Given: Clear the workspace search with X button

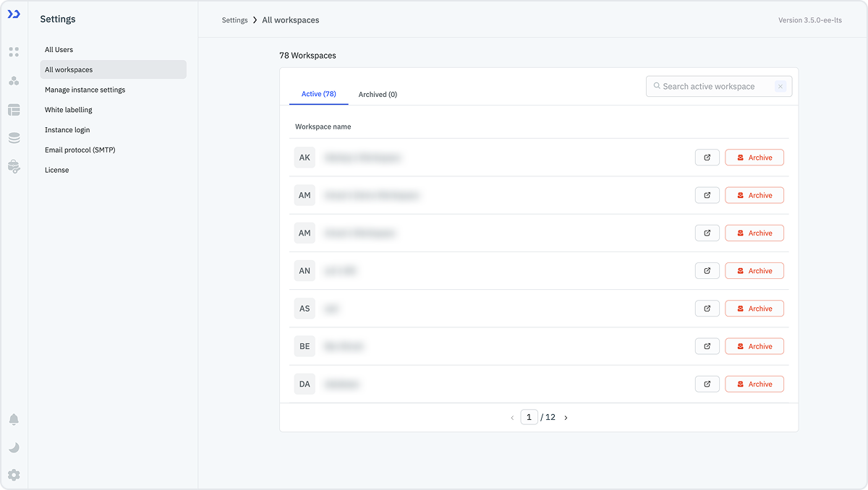Looking at the screenshot, I should pos(780,87).
